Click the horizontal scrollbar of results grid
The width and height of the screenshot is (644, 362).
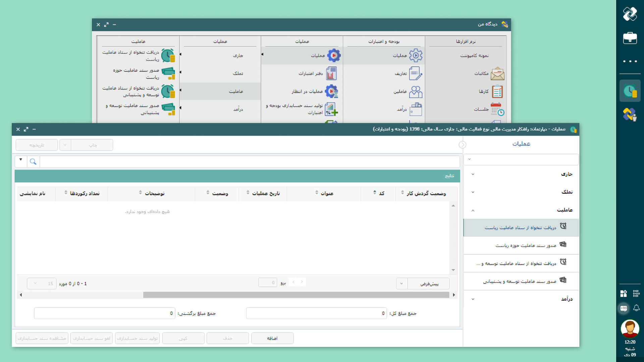point(296,295)
